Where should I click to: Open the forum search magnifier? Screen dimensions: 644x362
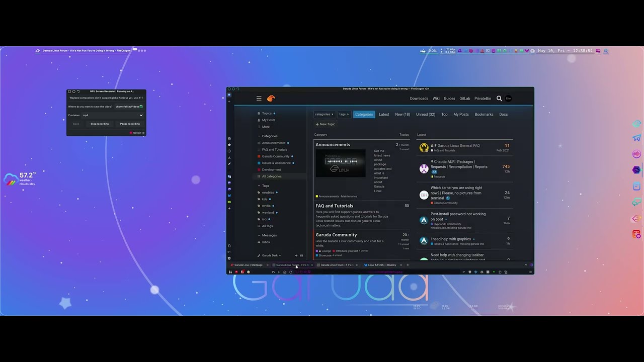(x=499, y=99)
